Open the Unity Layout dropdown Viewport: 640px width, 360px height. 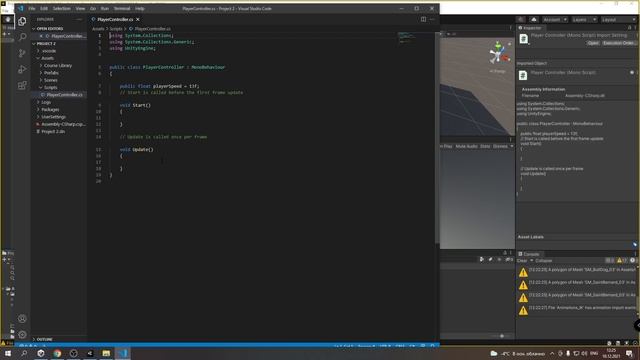(618, 20)
